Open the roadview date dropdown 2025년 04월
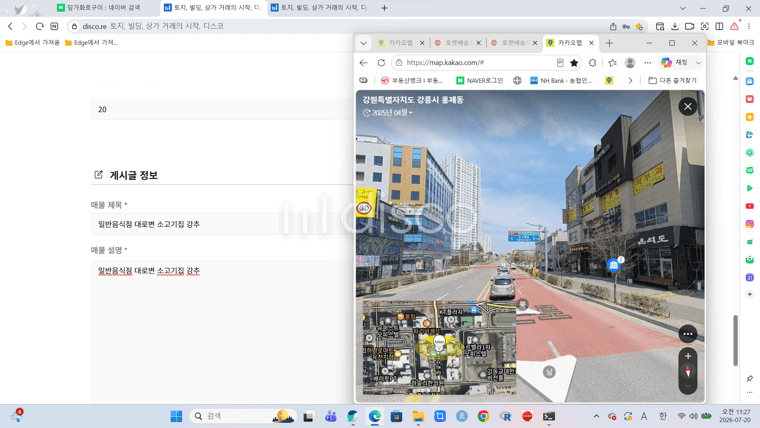Image resolution: width=760 pixels, height=428 pixels. [388, 112]
